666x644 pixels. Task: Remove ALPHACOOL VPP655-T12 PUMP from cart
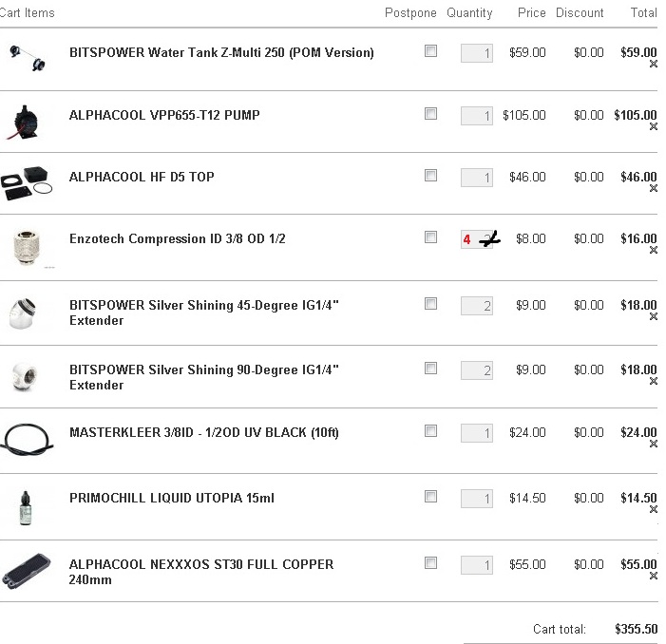[654, 126]
